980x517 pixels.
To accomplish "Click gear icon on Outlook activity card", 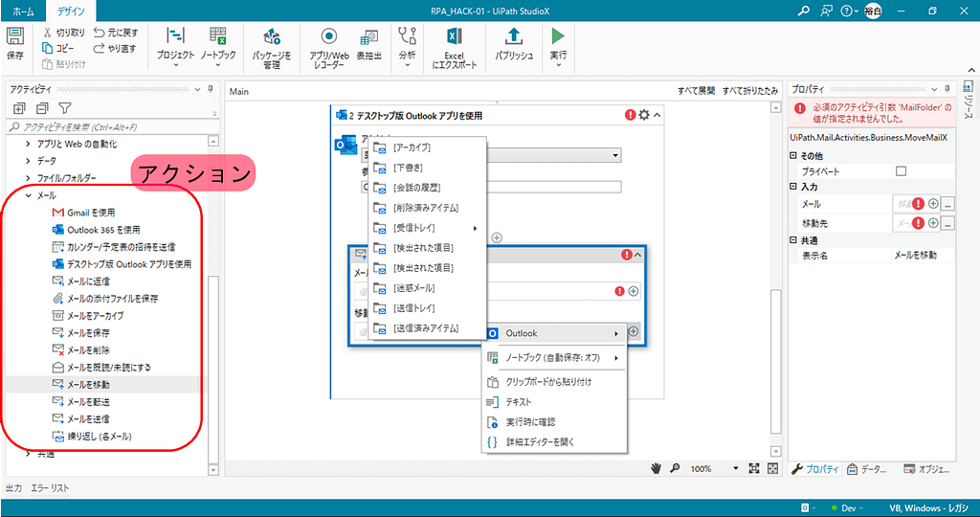I will point(644,115).
